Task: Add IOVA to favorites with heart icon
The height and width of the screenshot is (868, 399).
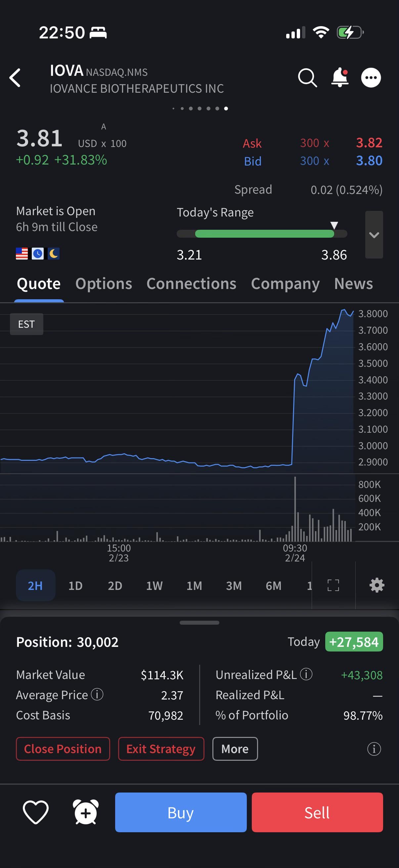Action: [x=36, y=812]
